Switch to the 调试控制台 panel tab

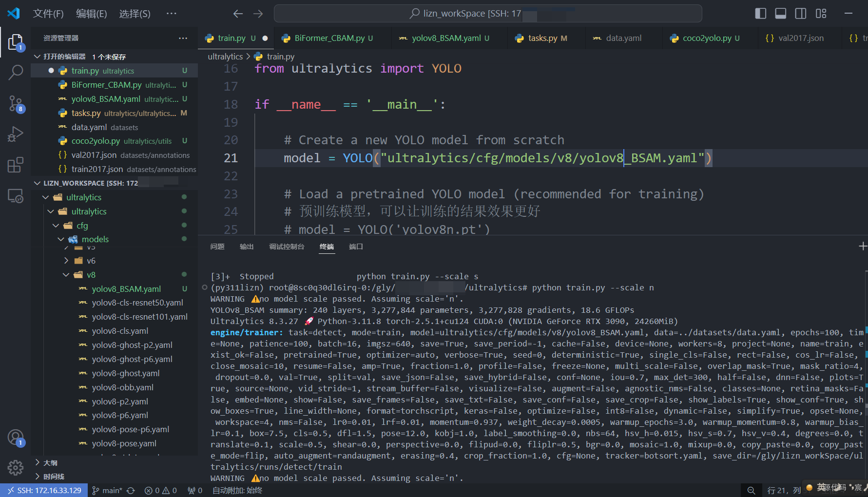[x=287, y=247]
